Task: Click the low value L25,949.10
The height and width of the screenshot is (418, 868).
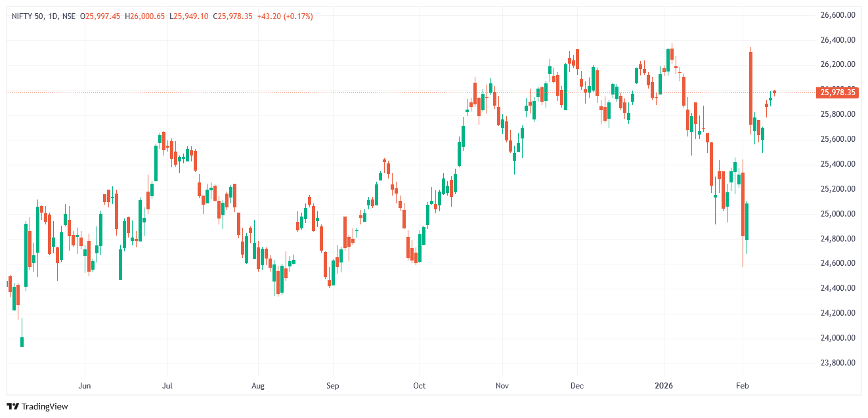Action: point(188,16)
